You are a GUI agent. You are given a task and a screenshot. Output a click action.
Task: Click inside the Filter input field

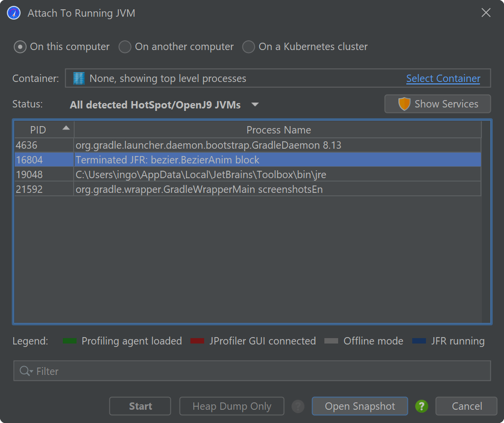coord(252,371)
